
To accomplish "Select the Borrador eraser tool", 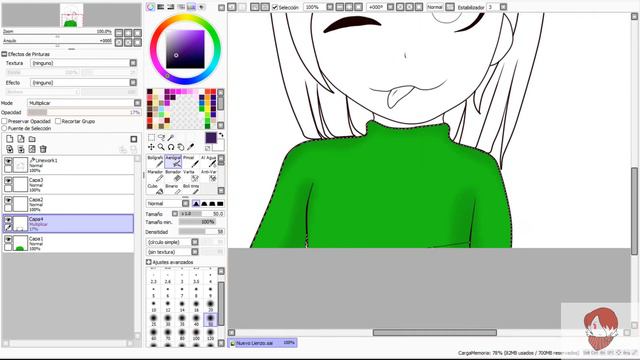I will point(173,176).
